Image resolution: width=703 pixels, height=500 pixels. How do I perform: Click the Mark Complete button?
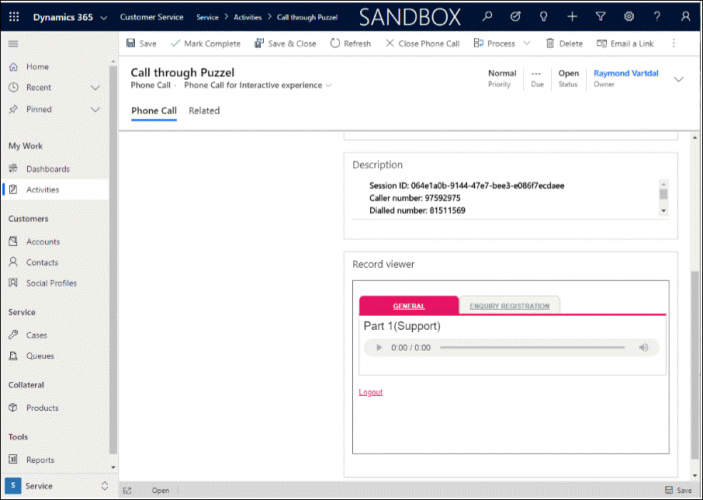coord(204,44)
